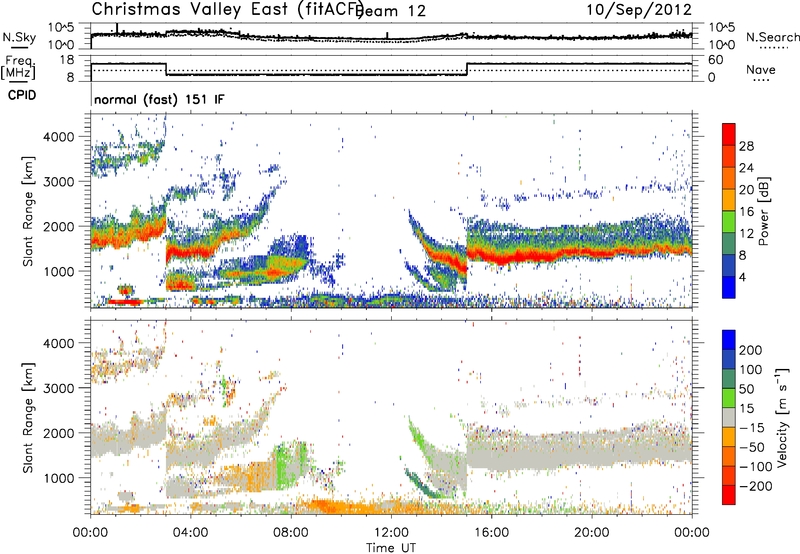Click the 'Christmas Valley East (fitACF)' title
Screen dimensions: 800x554
227,10
